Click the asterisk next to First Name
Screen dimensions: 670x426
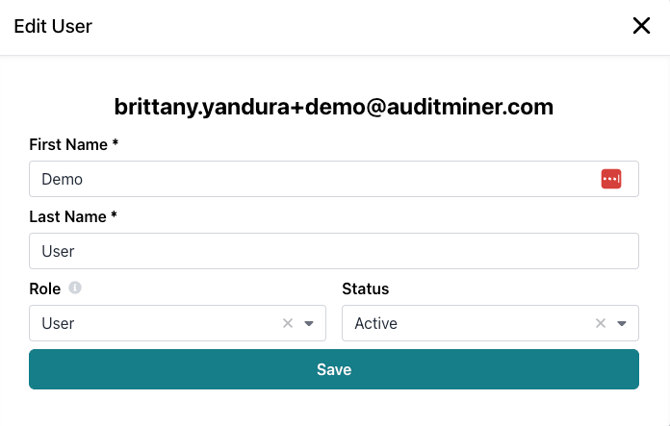115,144
